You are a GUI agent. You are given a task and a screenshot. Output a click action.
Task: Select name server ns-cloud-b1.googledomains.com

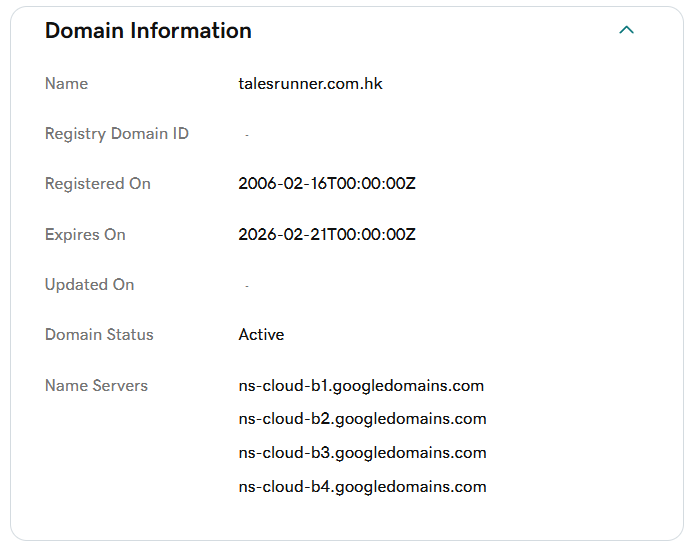(x=361, y=386)
